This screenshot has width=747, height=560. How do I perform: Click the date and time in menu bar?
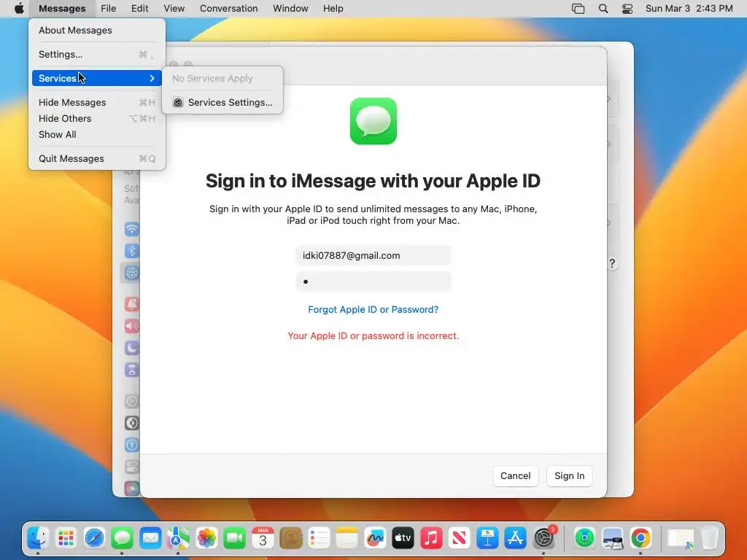(x=689, y=9)
